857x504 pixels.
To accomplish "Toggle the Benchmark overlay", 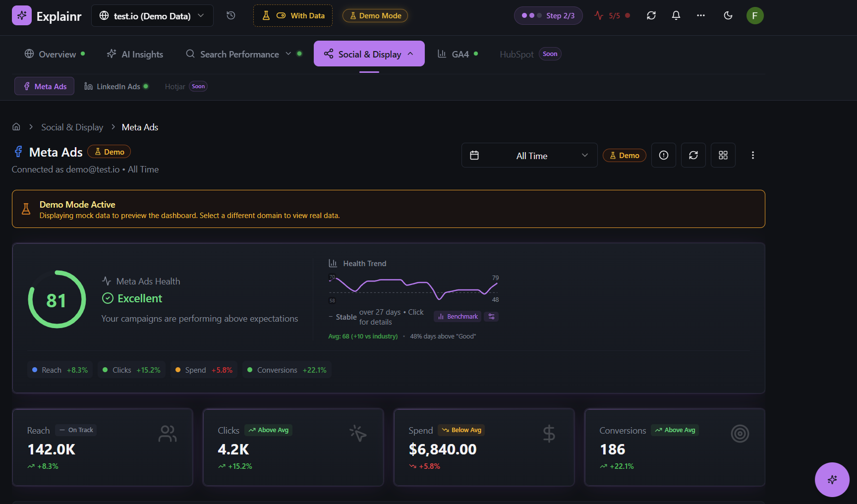I will tap(457, 317).
